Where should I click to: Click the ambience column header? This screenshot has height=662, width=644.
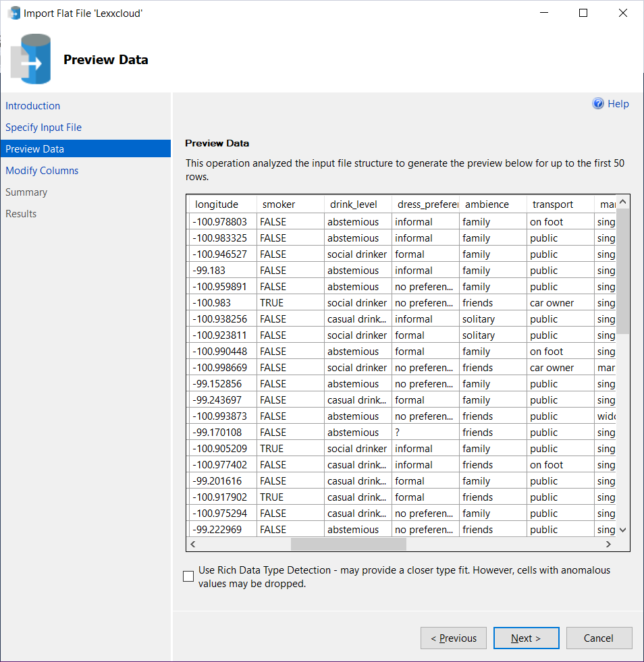493,204
